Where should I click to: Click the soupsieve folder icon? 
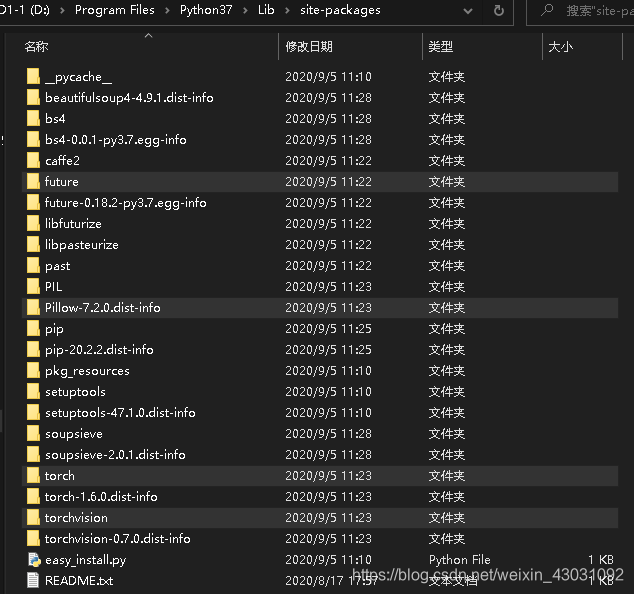point(33,434)
